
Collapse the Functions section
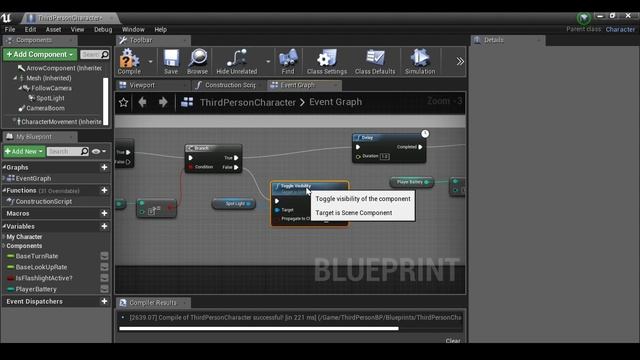4,190
